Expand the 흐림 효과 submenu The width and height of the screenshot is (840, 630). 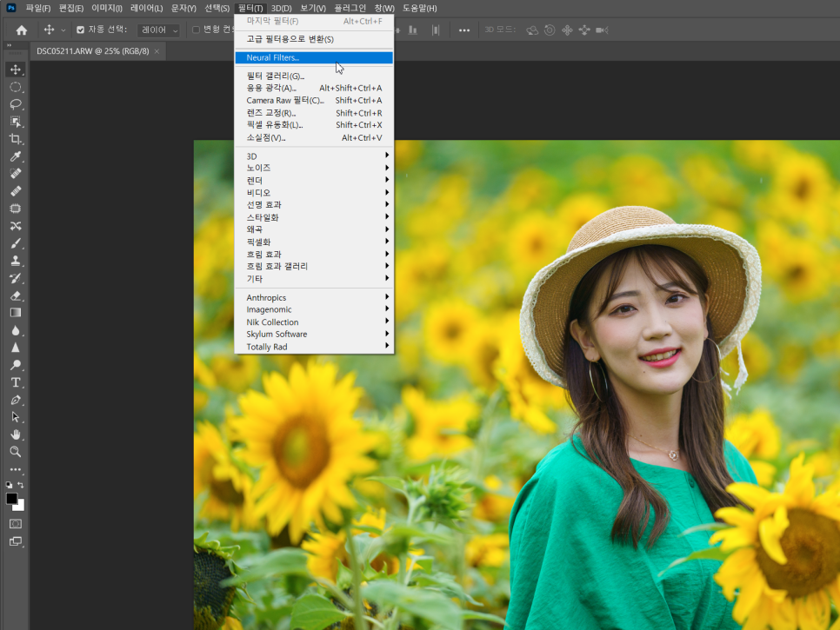(x=314, y=255)
